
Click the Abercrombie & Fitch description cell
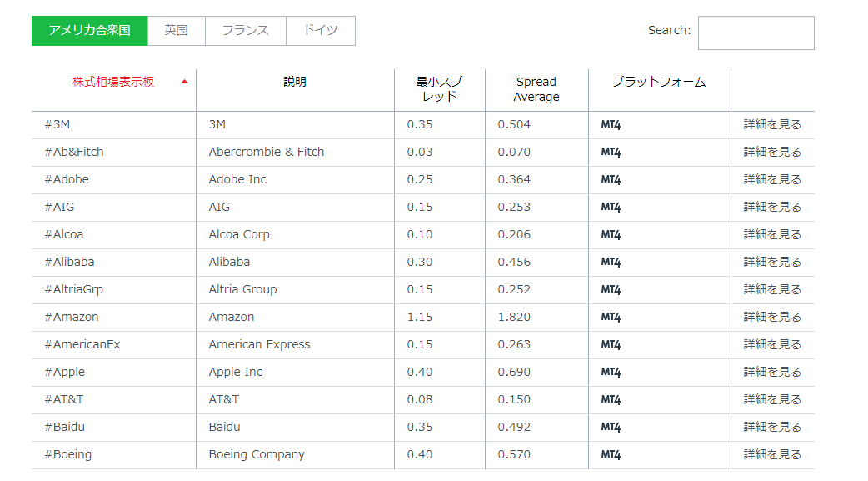[x=295, y=153]
